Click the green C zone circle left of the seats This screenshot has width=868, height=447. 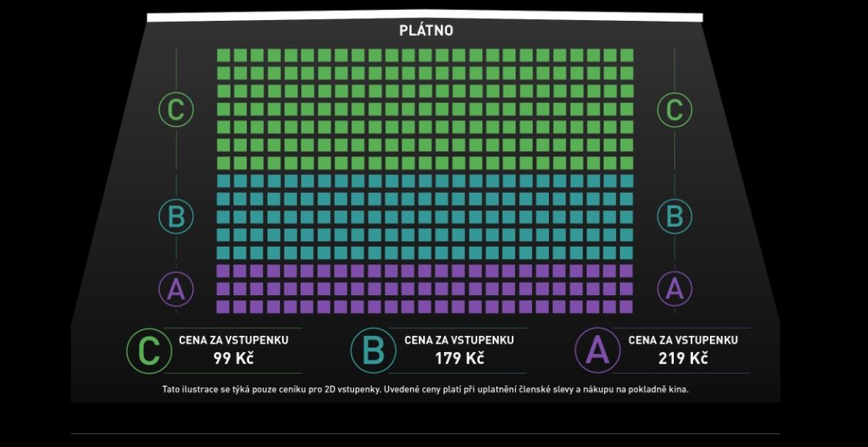click(176, 109)
